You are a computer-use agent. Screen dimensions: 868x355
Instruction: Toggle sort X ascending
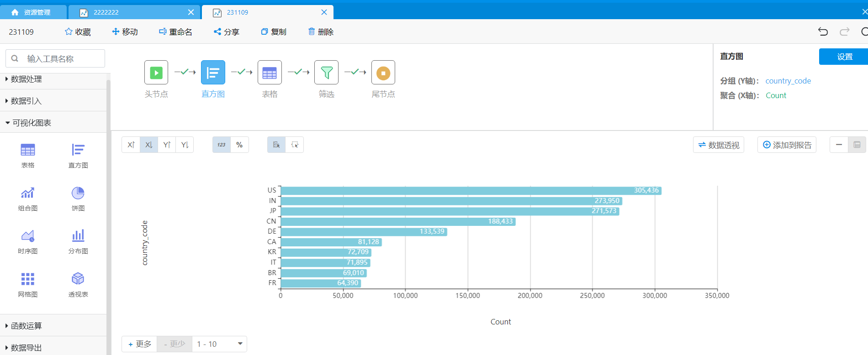click(x=131, y=145)
